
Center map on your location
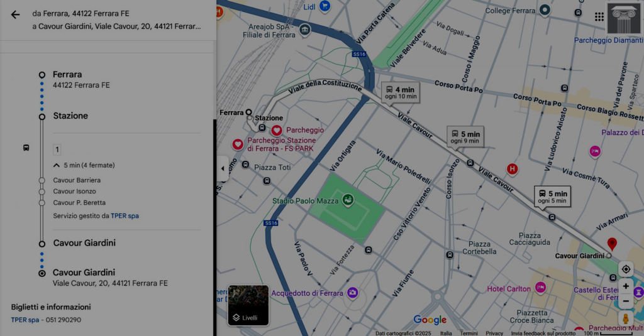(626, 269)
